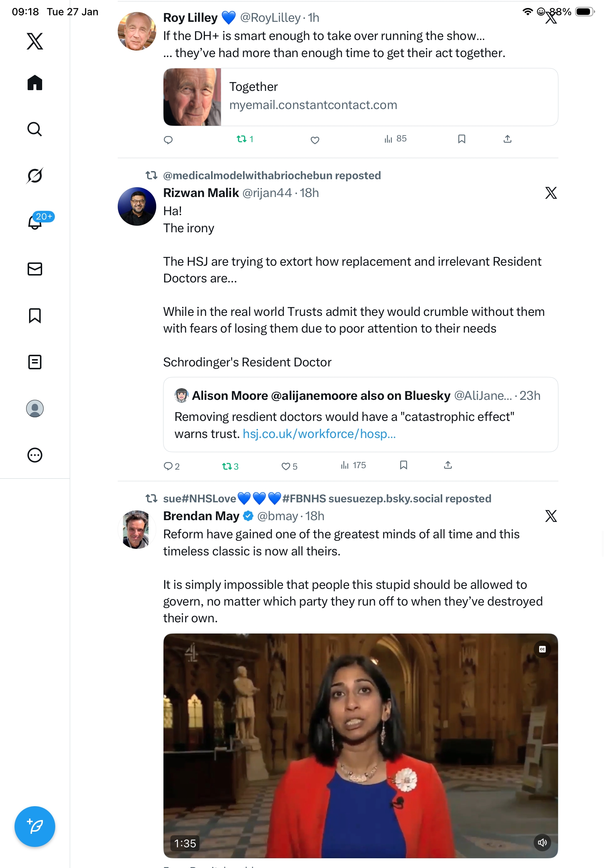This screenshot has height=868, width=606.
Task: Open the Home feed icon
Action: [x=35, y=83]
